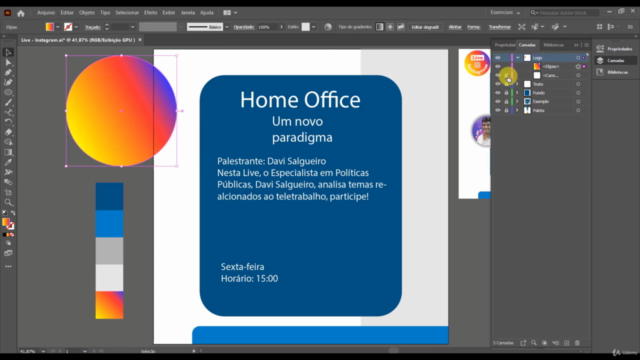640x360 pixels.
Task: Click the Recolor Artwork wheel icon
Action: tap(328, 27)
